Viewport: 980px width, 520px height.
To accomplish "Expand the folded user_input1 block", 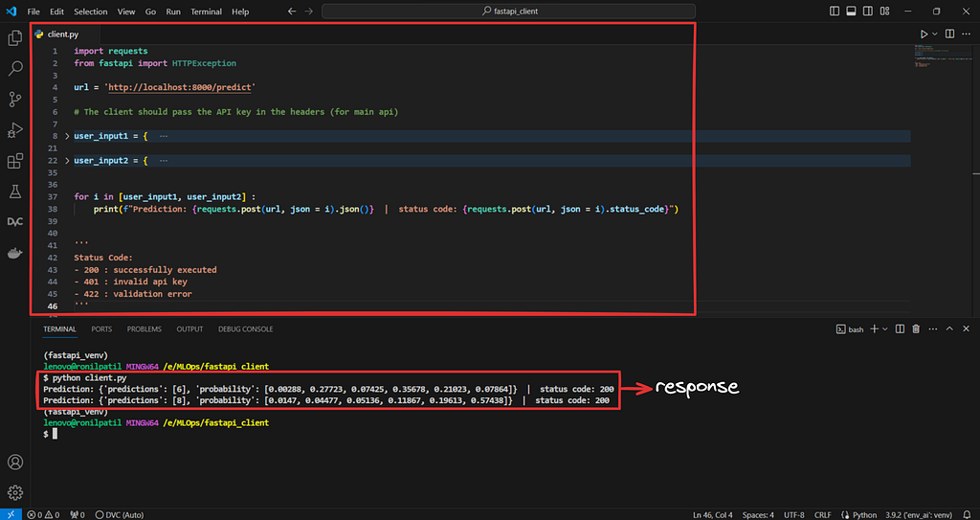I will [68, 136].
